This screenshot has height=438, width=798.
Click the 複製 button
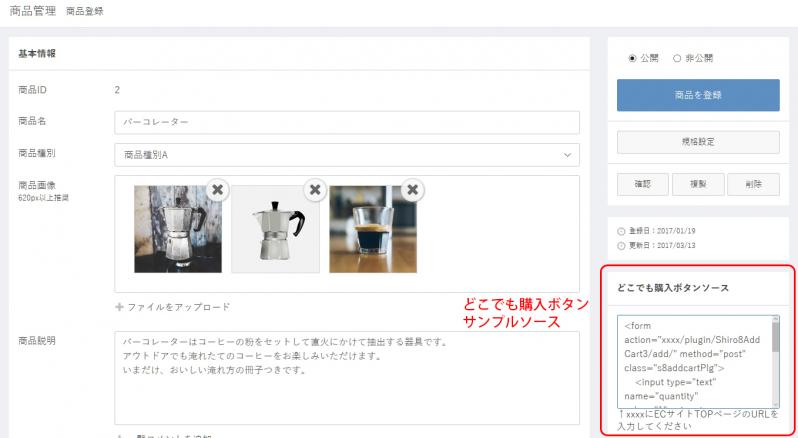(x=698, y=184)
